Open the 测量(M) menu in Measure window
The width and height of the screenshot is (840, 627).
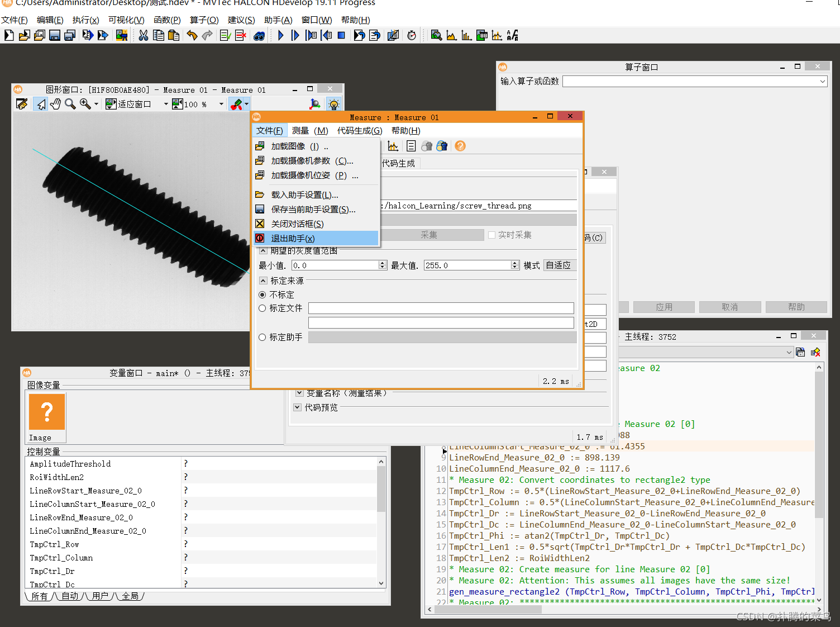click(310, 130)
